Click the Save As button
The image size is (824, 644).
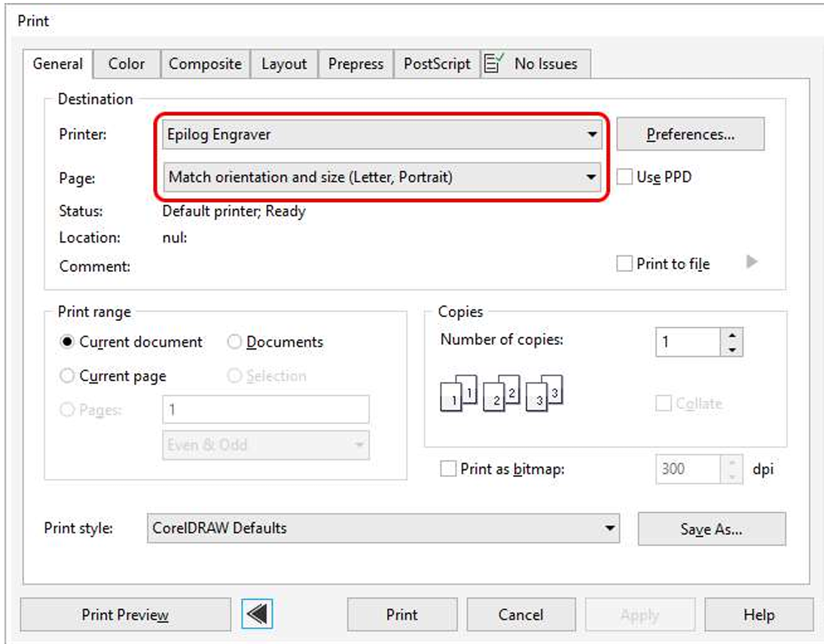711,529
